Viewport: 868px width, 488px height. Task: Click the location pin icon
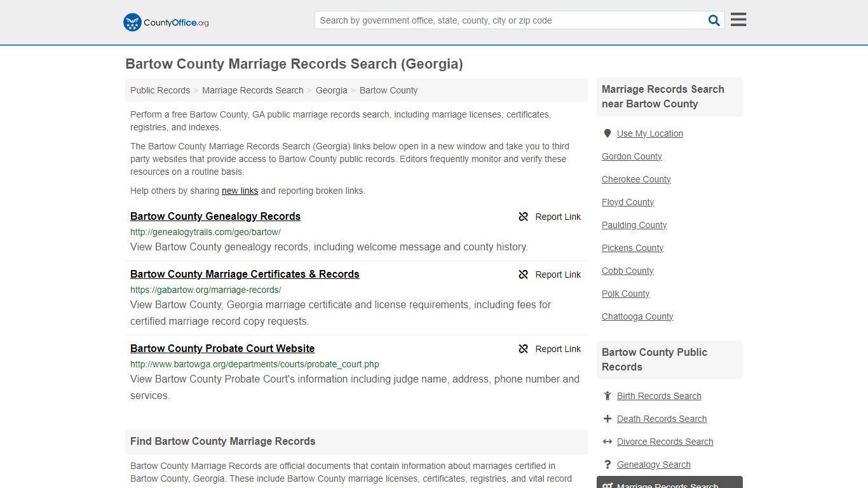[x=607, y=133]
